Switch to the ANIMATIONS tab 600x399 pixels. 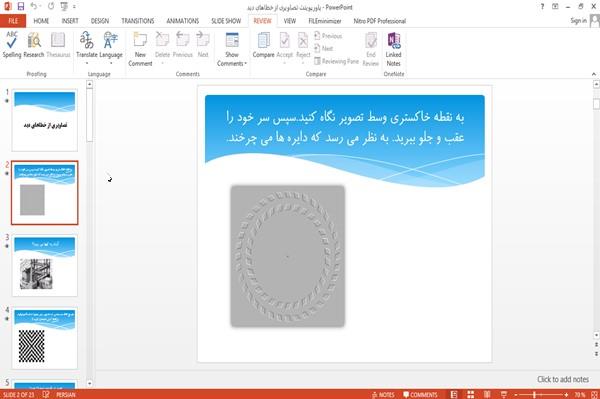183,21
